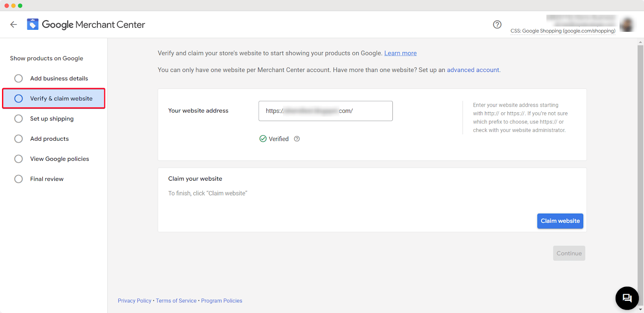Open the Terms of Service link
The image size is (644, 313).
[x=176, y=301]
